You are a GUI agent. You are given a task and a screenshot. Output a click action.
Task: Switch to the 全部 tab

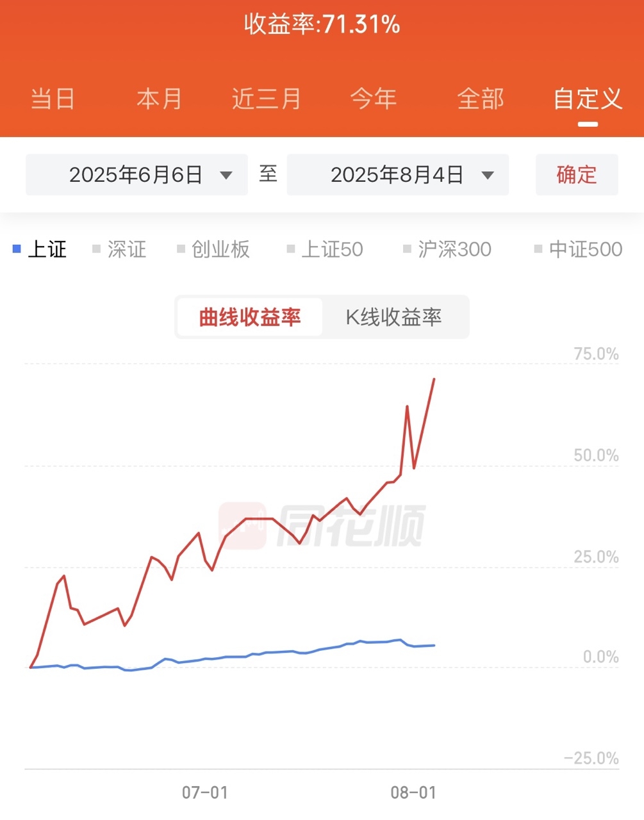481,99
